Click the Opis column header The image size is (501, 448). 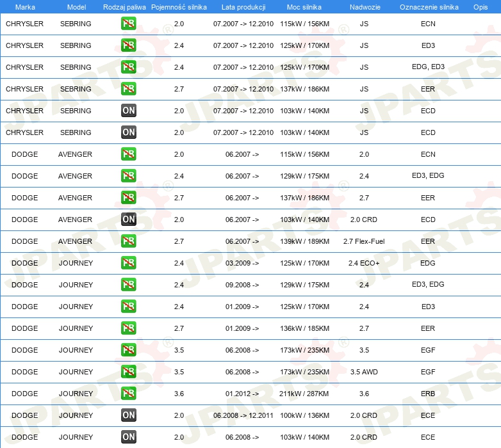[480, 7]
